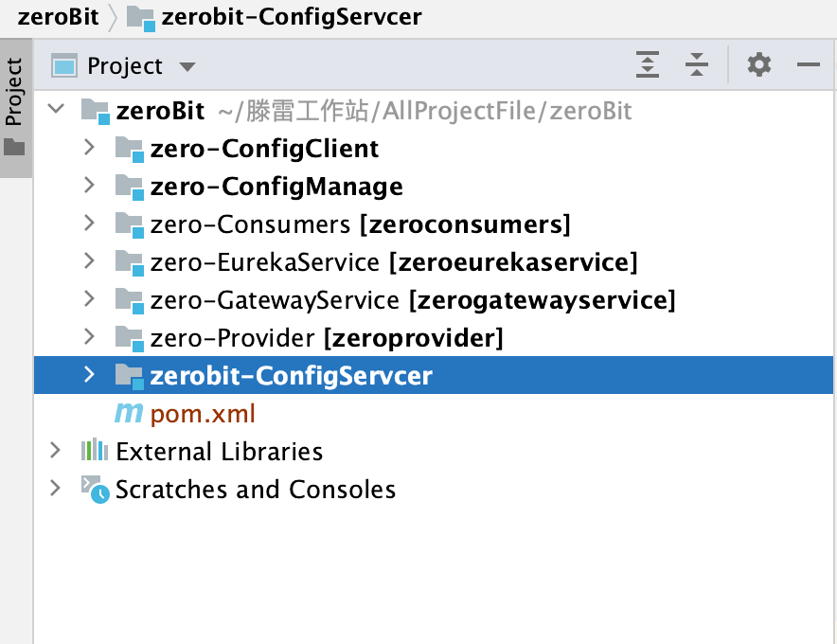The image size is (837, 644).
Task: Click the Expand All toolbar icon
Action: (x=648, y=64)
